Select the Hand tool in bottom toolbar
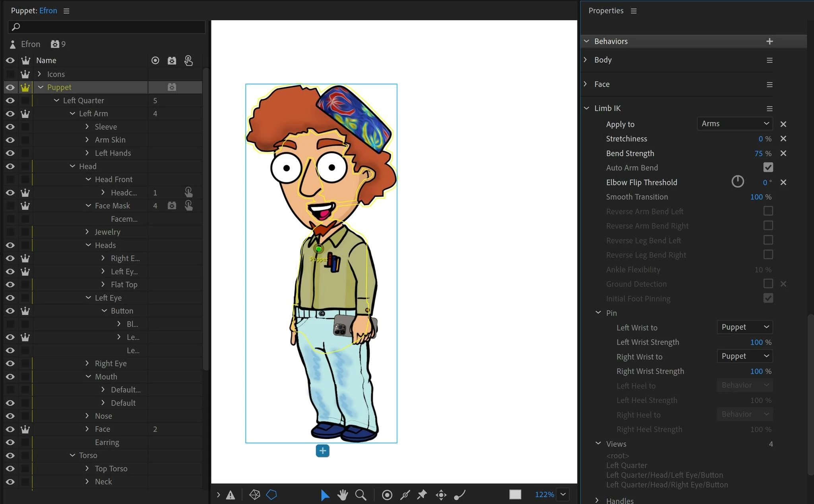This screenshot has height=504, width=814. point(343,494)
